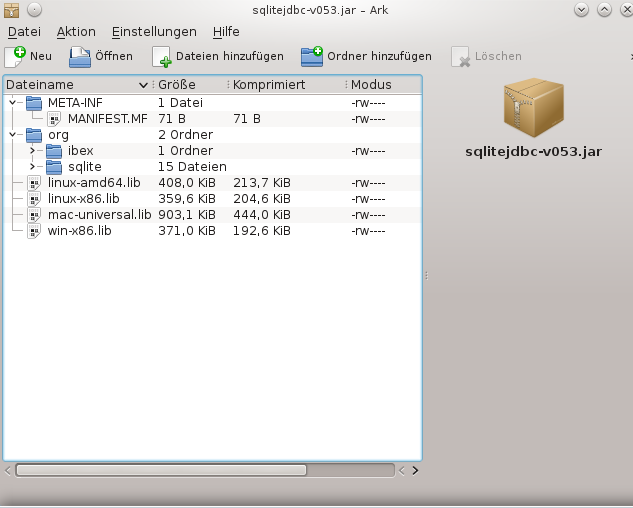Click the mac-universal.lib file icon
Image resolution: width=633 pixels, height=508 pixels.
[34, 215]
